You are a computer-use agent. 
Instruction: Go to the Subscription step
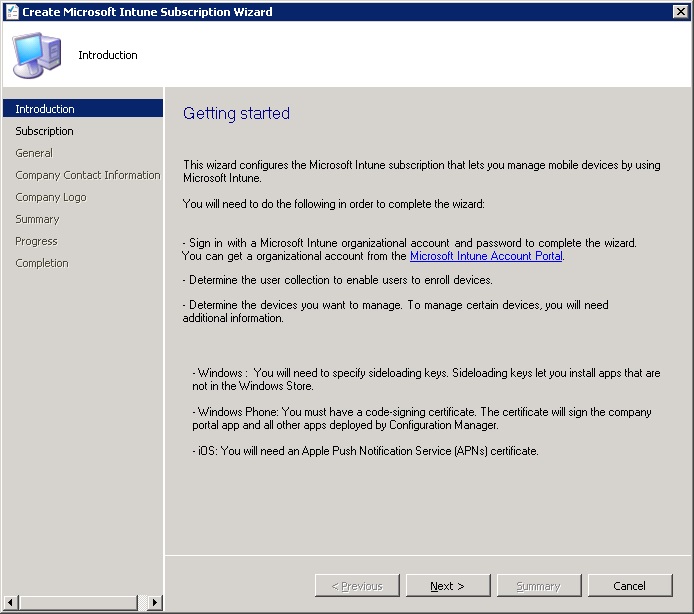pos(44,131)
